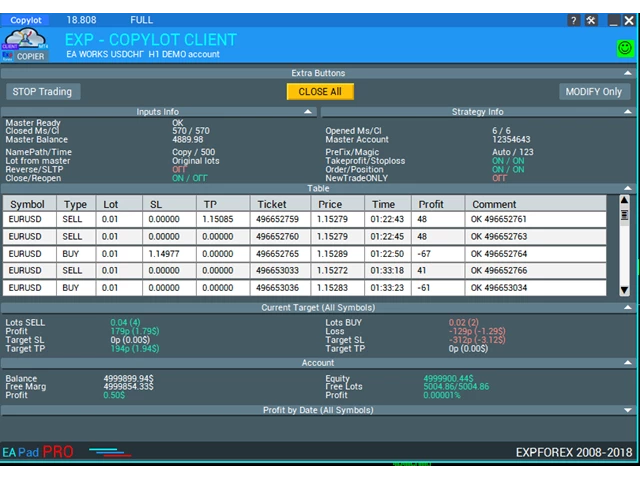The width and height of the screenshot is (640, 480).
Task: Click the EAPad PRO logo
Action: coord(38,452)
